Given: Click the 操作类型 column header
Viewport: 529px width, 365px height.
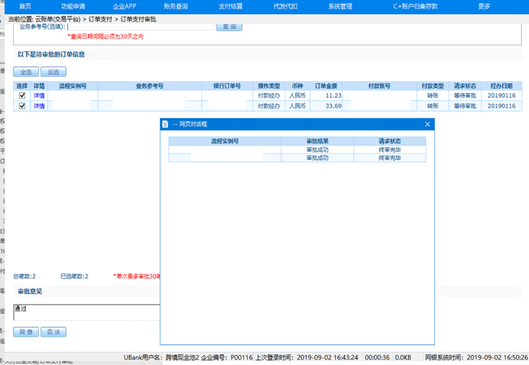Looking at the screenshot, I should (x=269, y=86).
